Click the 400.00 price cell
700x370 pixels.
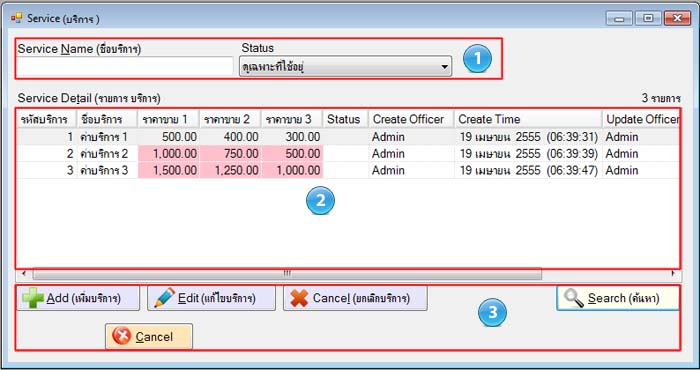coord(230,137)
